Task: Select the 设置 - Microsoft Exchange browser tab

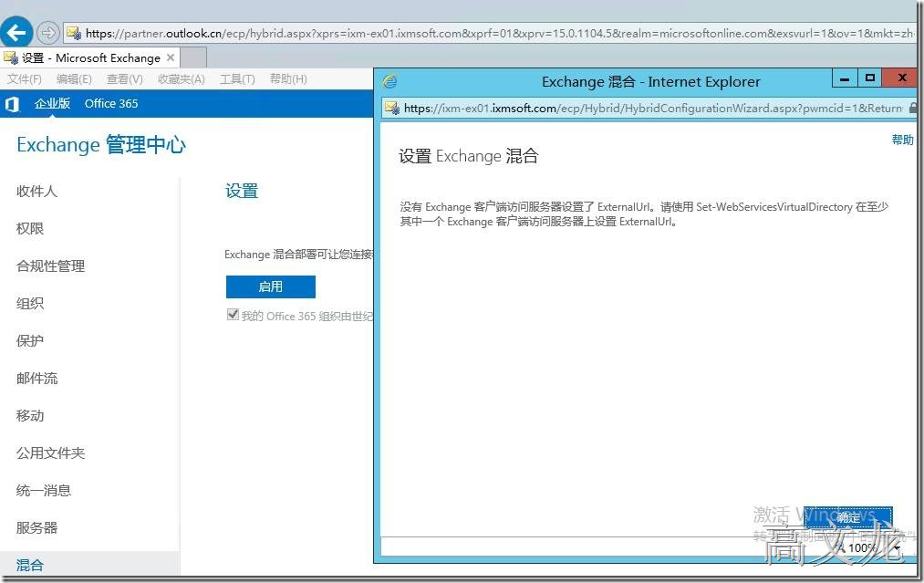Action: click(89, 57)
